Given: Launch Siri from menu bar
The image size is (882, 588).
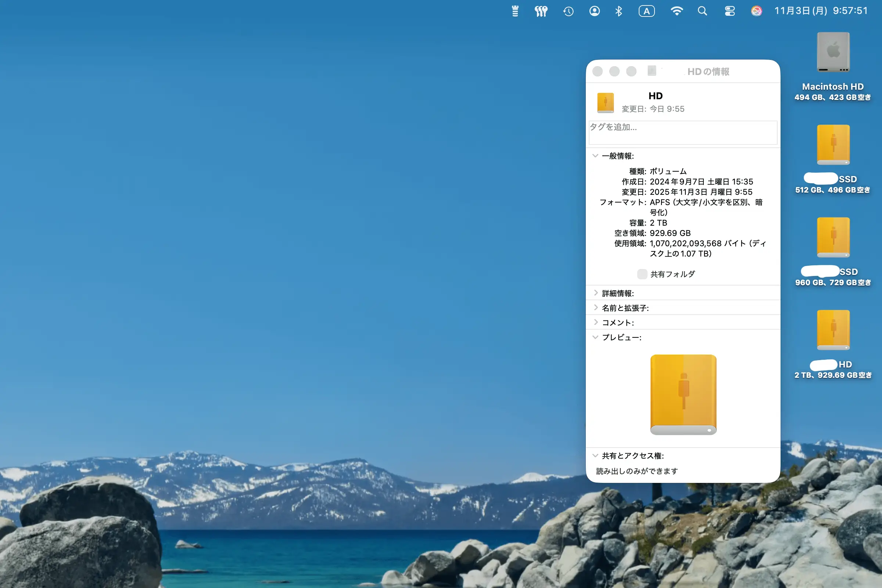Looking at the screenshot, I should (x=756, y=11).
